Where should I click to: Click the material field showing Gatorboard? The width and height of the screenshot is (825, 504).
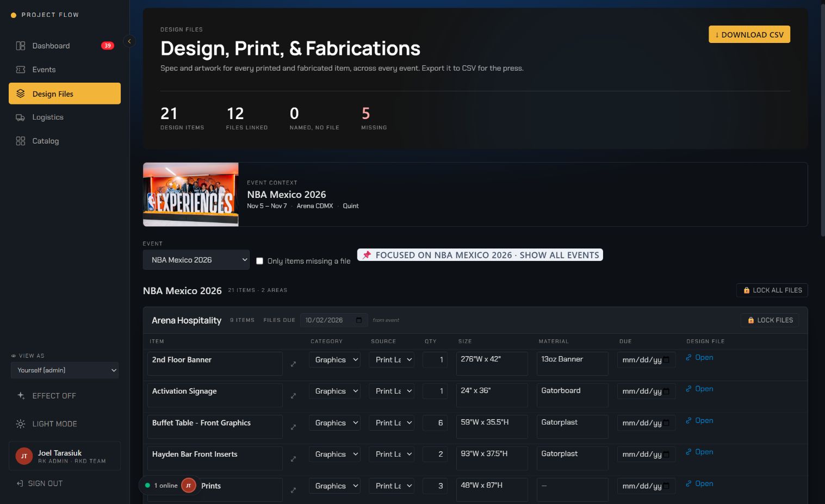(x=572, y=395)
